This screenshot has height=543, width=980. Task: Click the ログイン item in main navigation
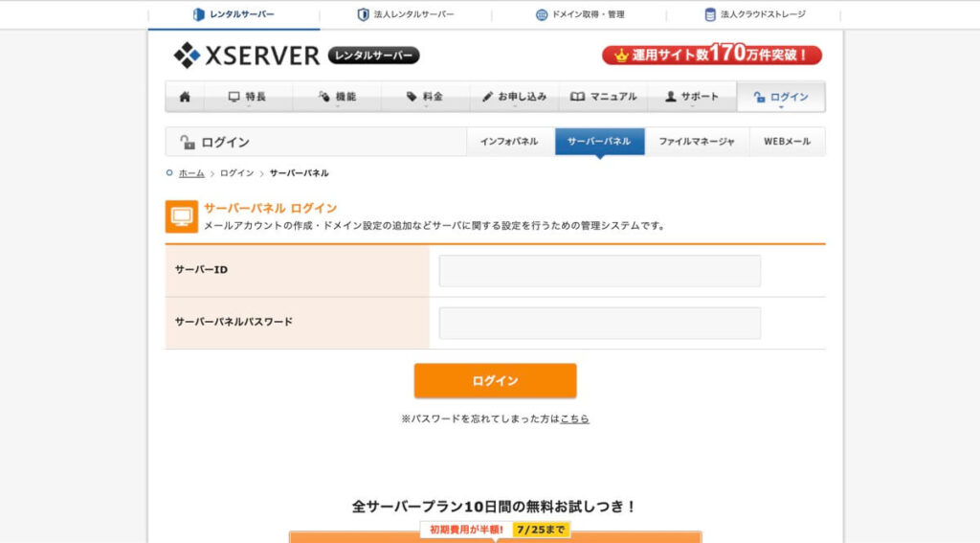pos(781,97)
